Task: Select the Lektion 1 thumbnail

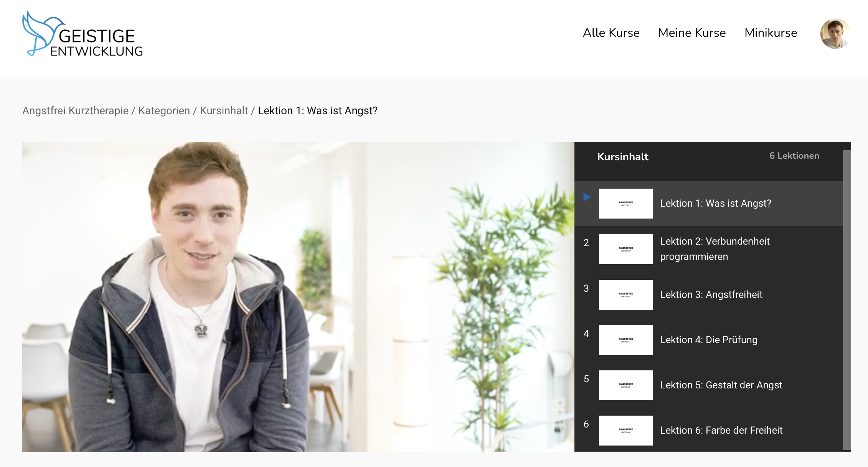Action: point(625,204)
